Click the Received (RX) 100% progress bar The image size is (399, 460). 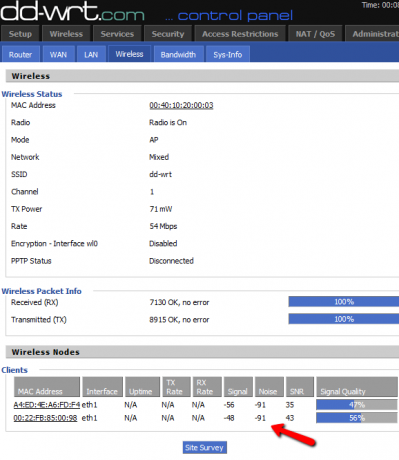344,302
